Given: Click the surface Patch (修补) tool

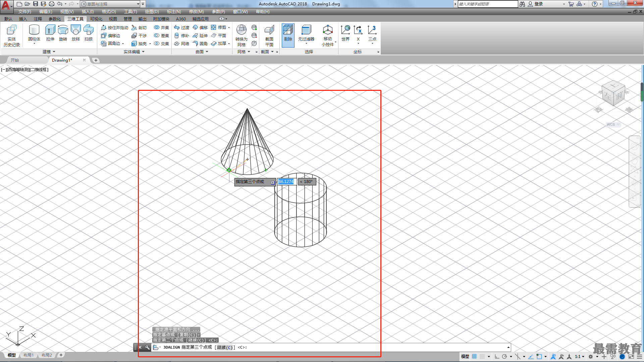Looking at the screenshot, I should point(181,36).
